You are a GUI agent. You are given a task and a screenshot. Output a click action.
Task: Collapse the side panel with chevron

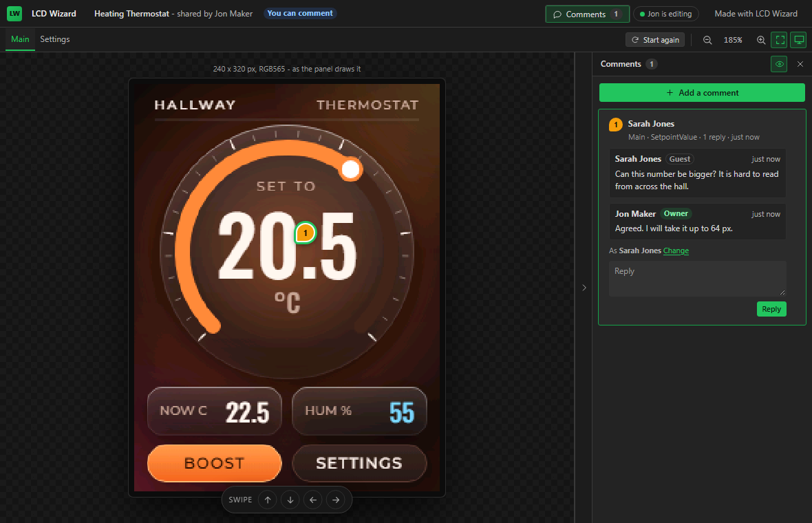[x=584, y=288]
